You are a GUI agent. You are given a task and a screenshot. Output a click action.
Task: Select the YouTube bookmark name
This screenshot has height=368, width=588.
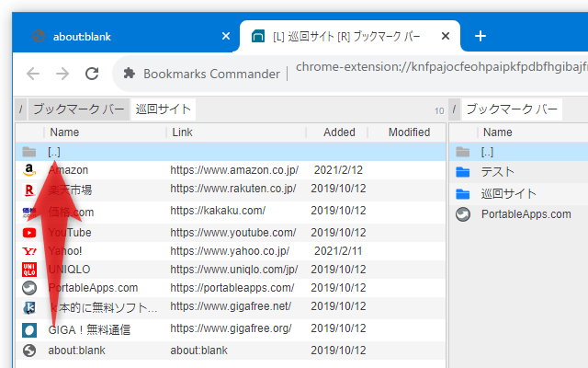pyautogui.click(x=70, y=233)
